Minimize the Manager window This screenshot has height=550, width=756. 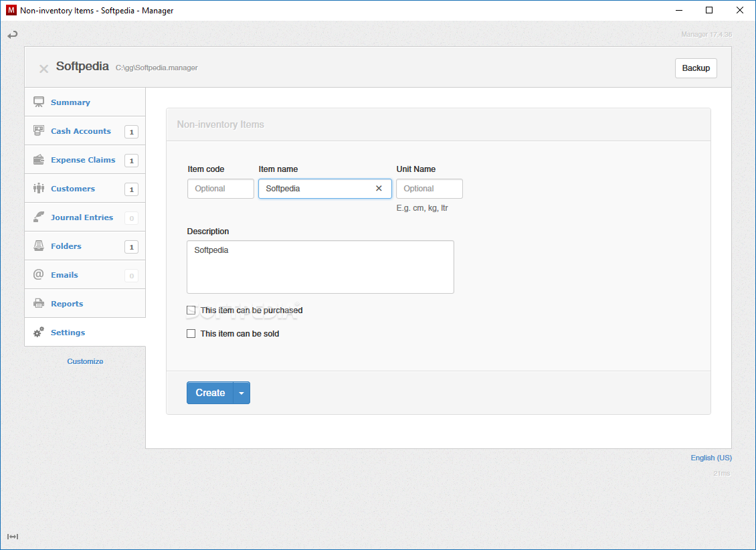[x=679, y=10]
